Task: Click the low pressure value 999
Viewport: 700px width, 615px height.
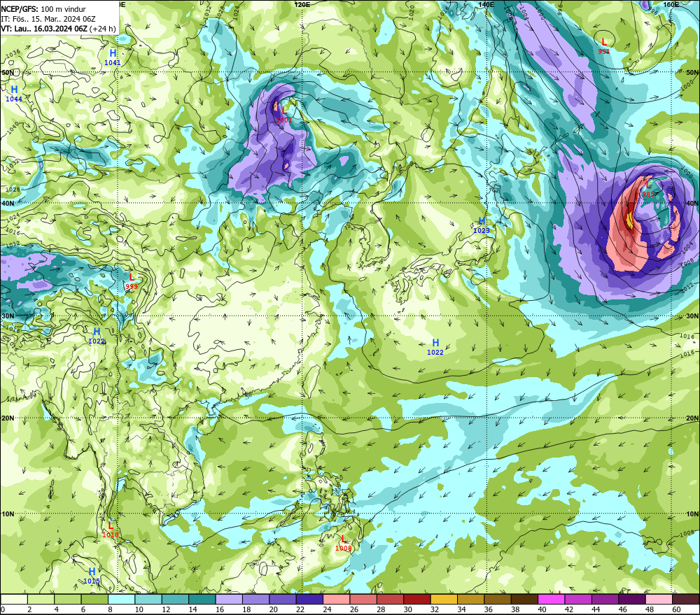Action: pyautogui.click(x=132, y=287)
